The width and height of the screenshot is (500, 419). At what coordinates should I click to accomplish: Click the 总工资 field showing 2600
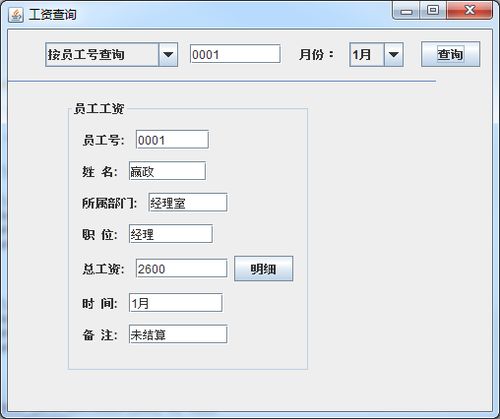point(181,268)
